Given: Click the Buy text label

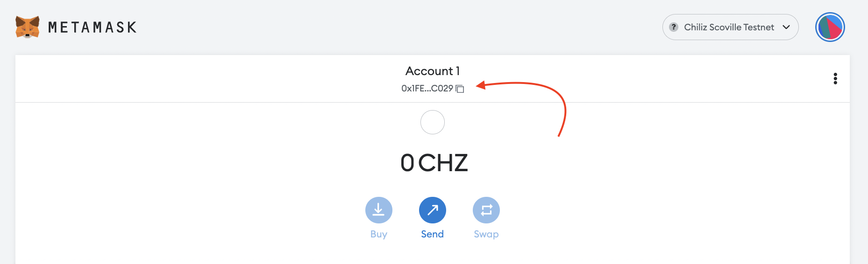Looking at the screenshot, I should click(x=379, y=234).
